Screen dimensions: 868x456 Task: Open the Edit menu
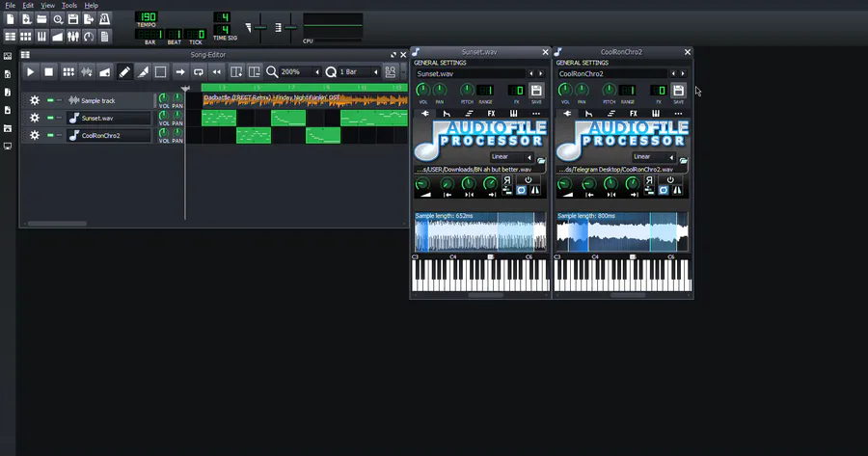[28, 5]
